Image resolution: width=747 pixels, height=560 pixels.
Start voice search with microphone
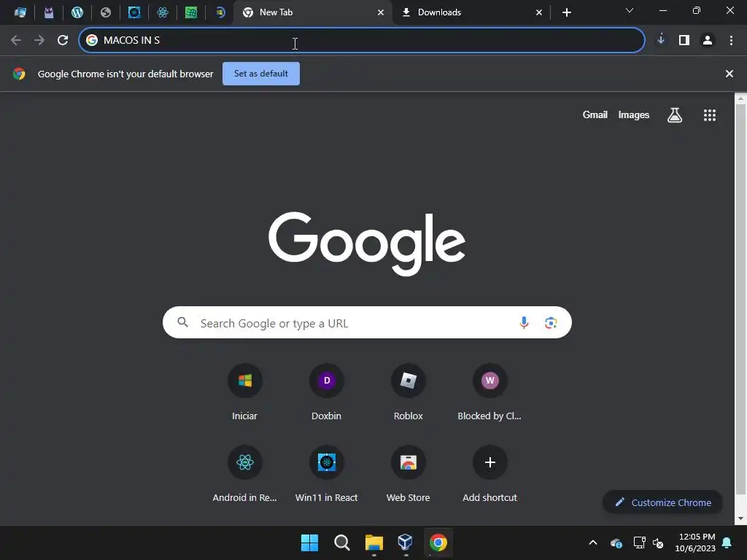click(524, 322)
